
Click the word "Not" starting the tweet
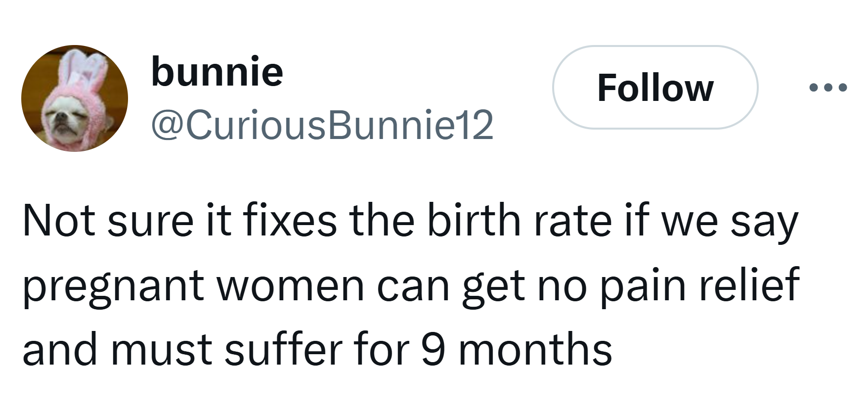tap(59, 221)
